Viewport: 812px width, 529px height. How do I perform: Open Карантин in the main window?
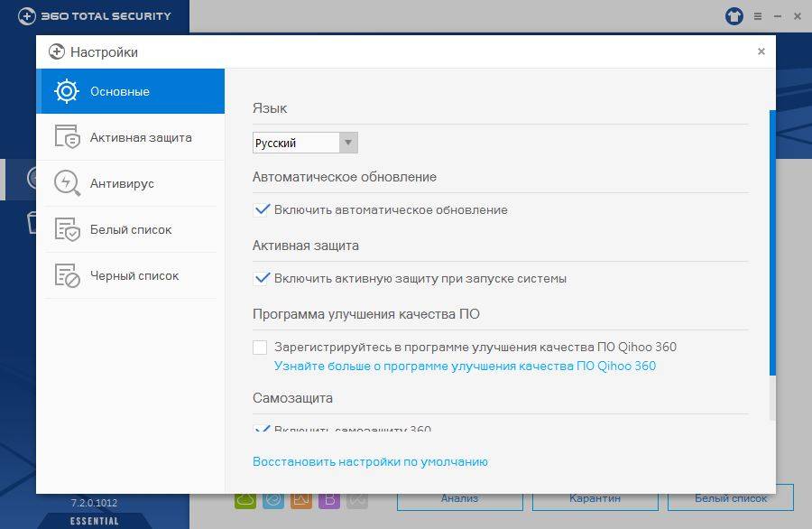595,498
